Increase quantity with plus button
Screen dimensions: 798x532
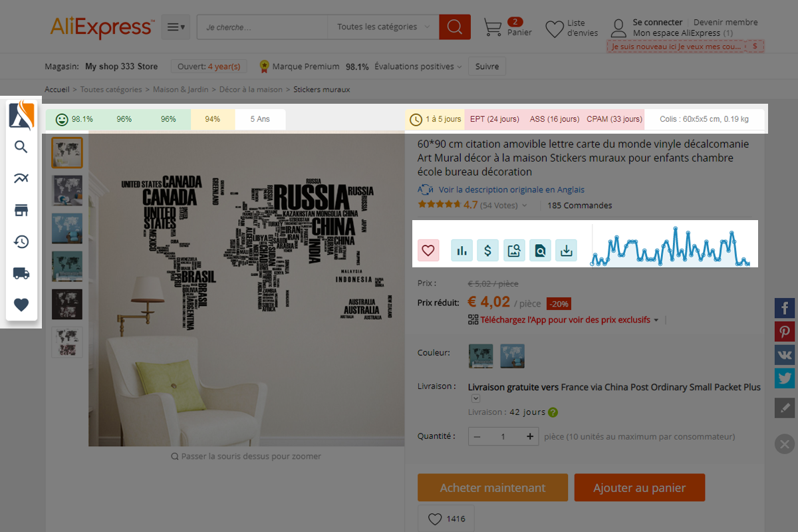529,437
